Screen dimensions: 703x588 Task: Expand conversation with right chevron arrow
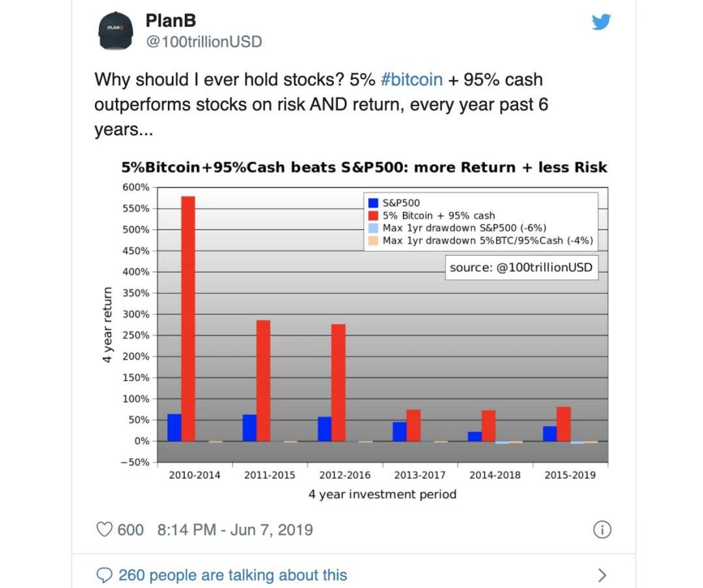coord(602,575)
